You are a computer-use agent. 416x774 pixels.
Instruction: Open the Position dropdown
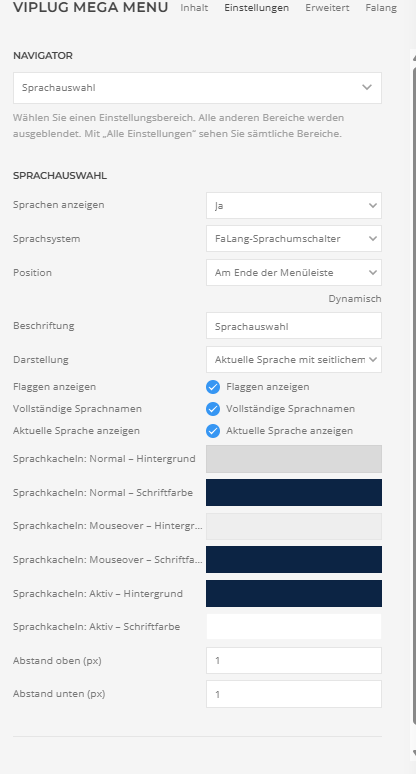pyautogui.click(x=294, y=272)
